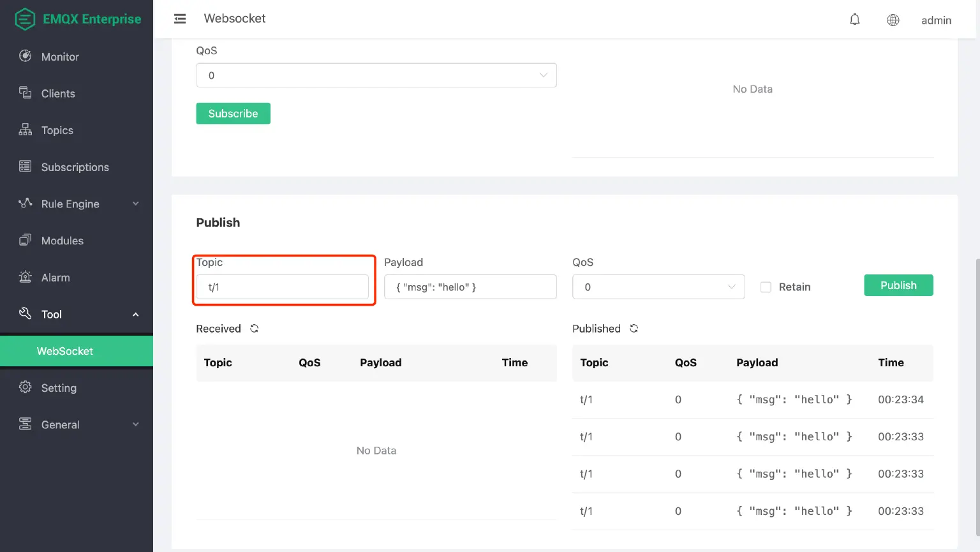Click the page vertical scrollbar

coord(977,396)
